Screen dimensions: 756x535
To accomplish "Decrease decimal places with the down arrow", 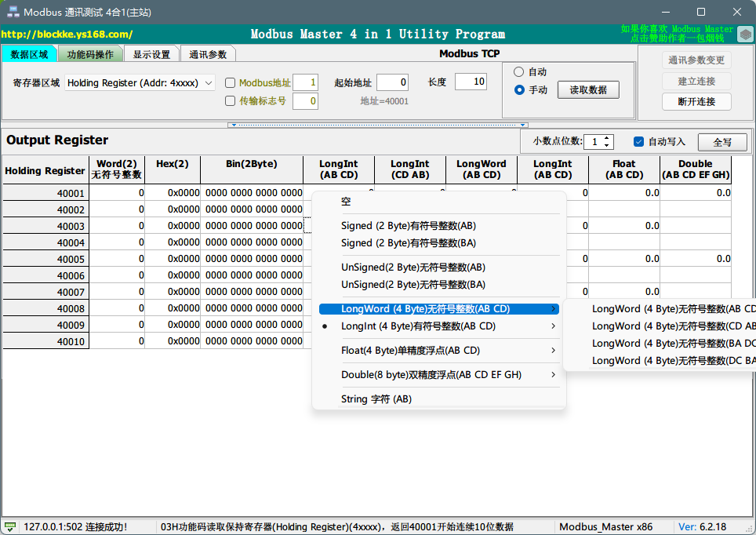I will pyautogui.click(x=608, y=145).
